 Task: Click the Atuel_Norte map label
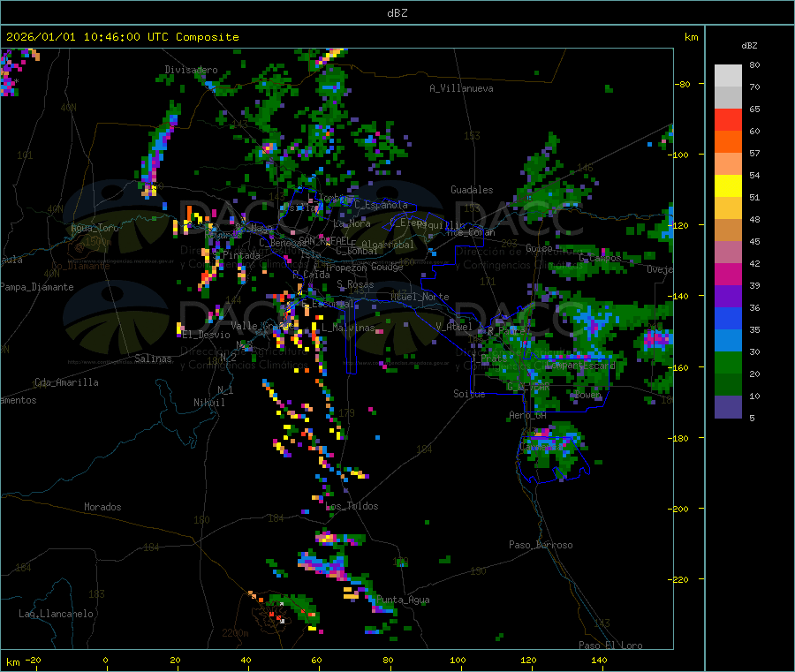tap(420, 297)
